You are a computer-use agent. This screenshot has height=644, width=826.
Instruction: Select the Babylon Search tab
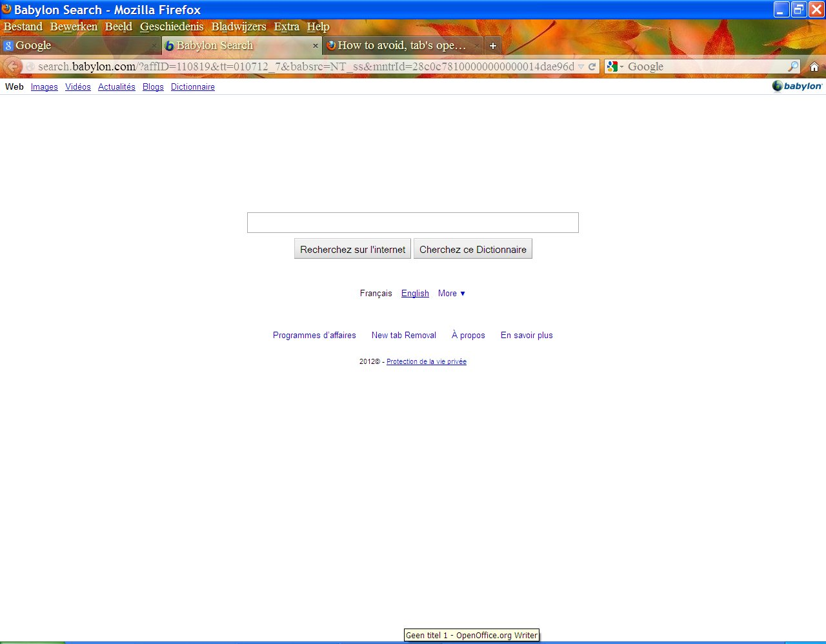pos(241,45)
